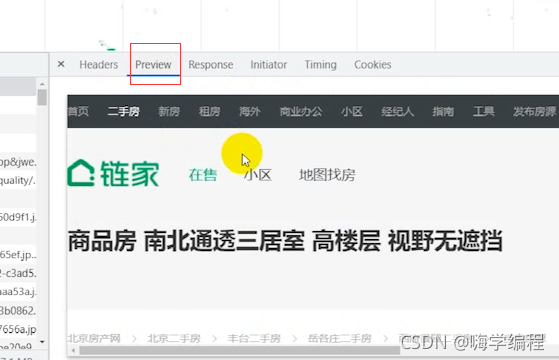This screenshot has height=360, width=559.
Task: Switch to the Response tab
Action: (x=211, y=65)
